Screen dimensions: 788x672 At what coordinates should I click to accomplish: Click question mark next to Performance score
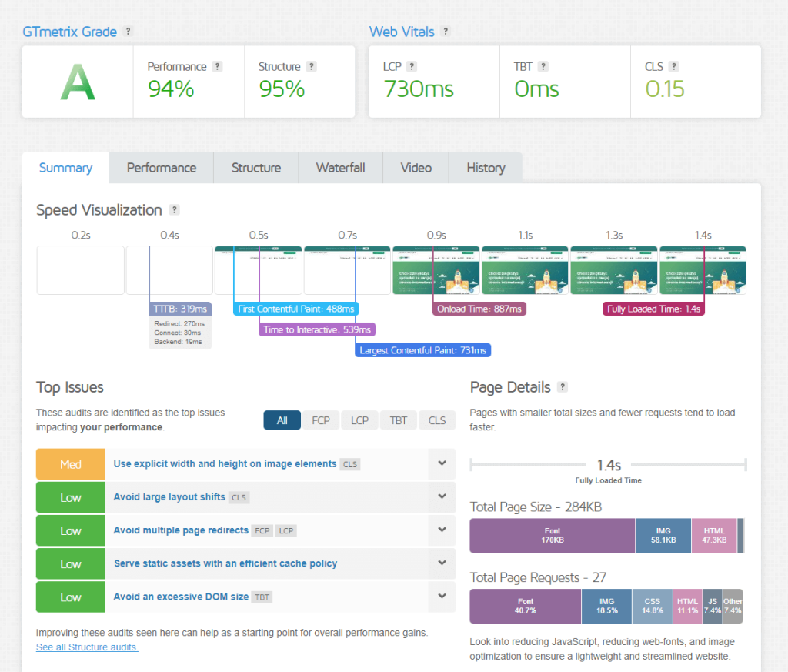[217, 67]
